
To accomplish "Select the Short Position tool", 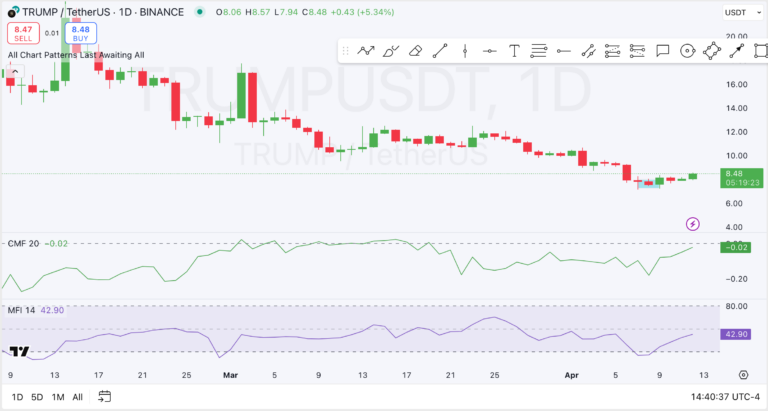I will click(637, 50).
